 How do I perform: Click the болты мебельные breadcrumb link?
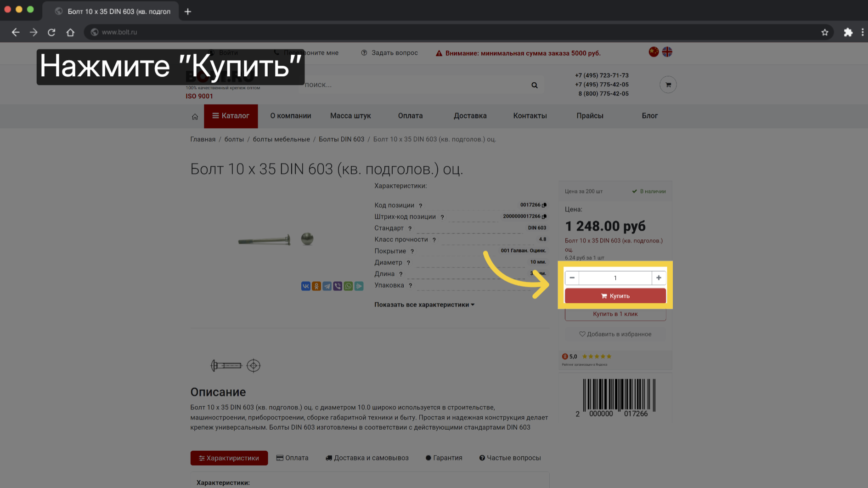(x=282, y=139)
